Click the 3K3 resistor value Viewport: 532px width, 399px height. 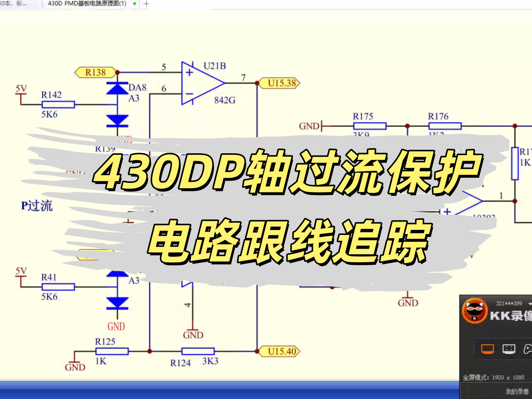click(210, 361)
